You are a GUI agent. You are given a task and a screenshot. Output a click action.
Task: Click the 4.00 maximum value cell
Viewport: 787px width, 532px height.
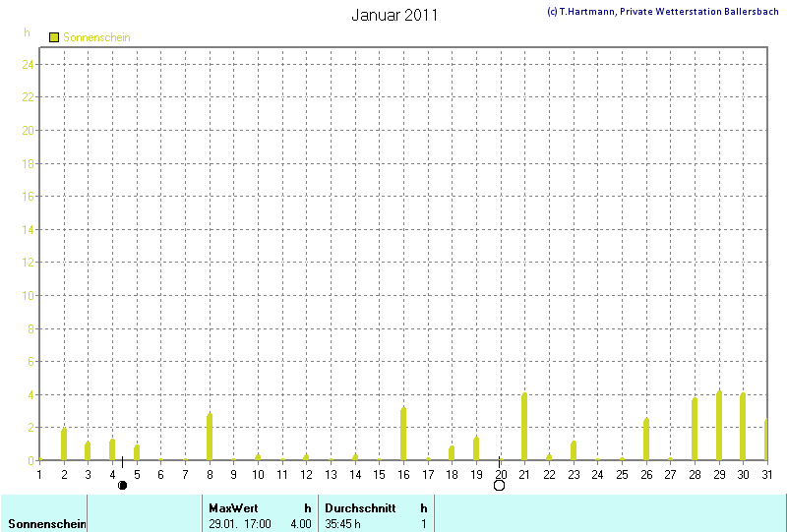(299, 524)
